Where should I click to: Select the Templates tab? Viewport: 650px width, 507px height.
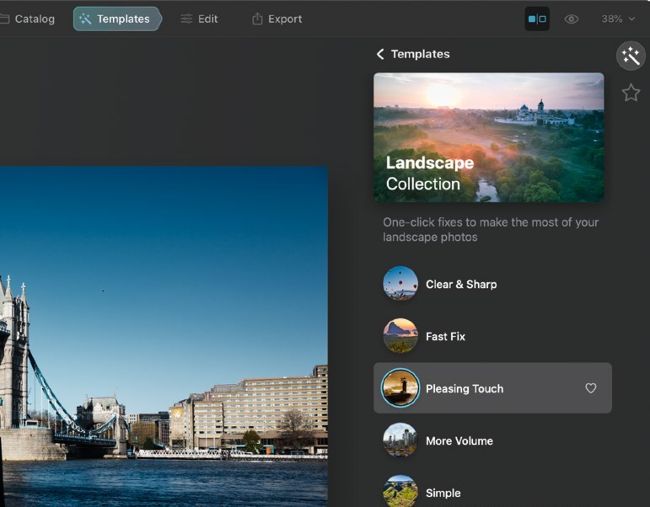[116, 19]
